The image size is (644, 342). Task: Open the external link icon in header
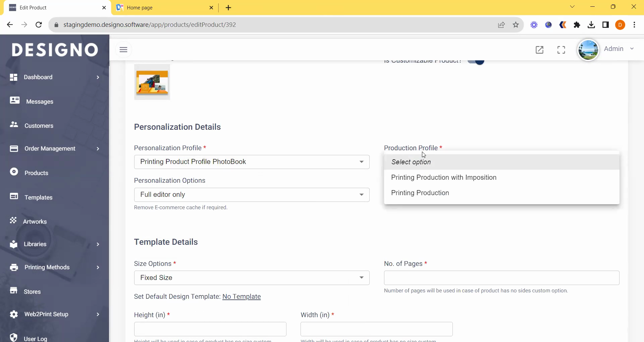539,50
